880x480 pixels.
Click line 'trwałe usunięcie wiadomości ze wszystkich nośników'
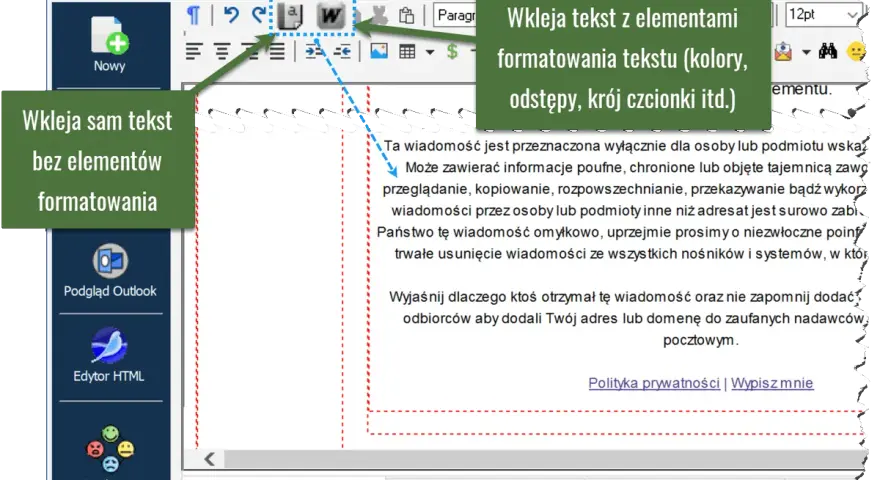coord(630,254)
